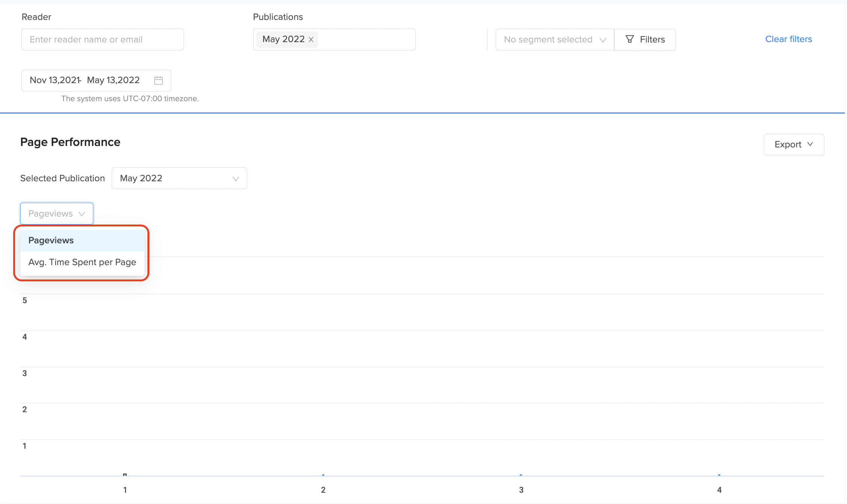This screenshot has height=504, width=847.
Task: Click the Selected Publication dropdown chevron
Action: coord(236,179)
